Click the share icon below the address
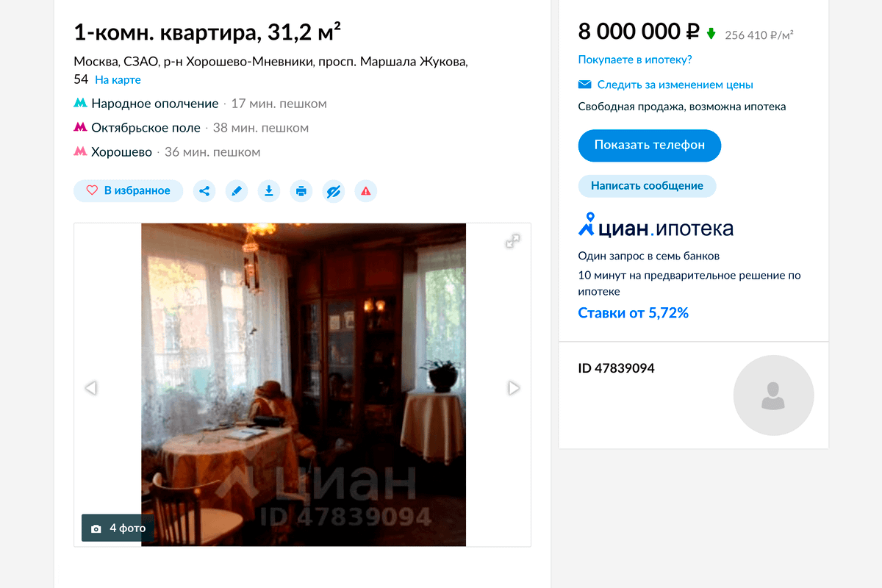Viewport: 882px width, 588px height. coord(204,191)
